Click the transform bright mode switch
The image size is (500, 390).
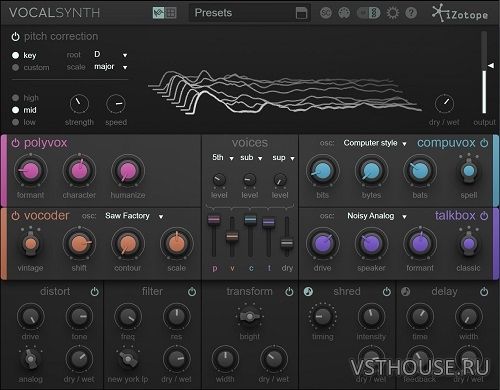pyautogui.click(x=249, y=316)
